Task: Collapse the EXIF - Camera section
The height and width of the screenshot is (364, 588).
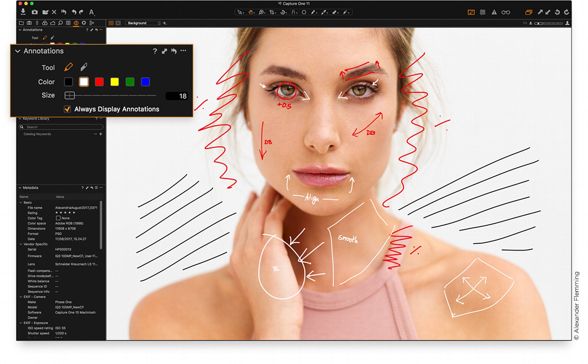Action: [x=21, y=297]
